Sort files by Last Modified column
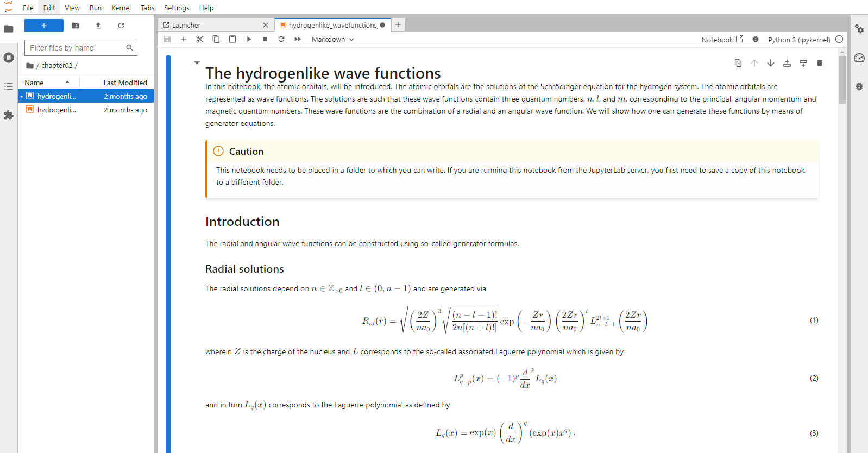Image resolution: width=868 pixels, height=453 pixels. pyautogui.click(x=117, y=83)
